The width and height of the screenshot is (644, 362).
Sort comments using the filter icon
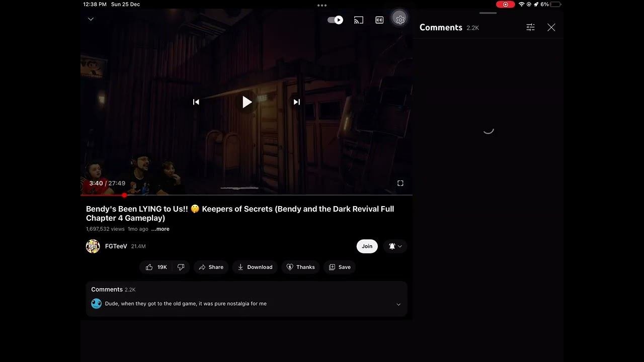pyautogui.click(x=530, y=27)
